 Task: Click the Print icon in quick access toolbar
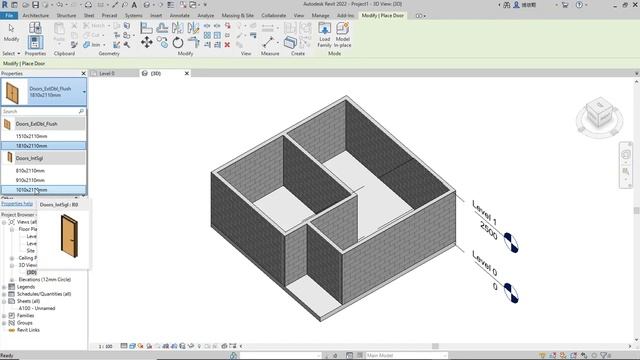pyautogui.click(x=88, y=5)
